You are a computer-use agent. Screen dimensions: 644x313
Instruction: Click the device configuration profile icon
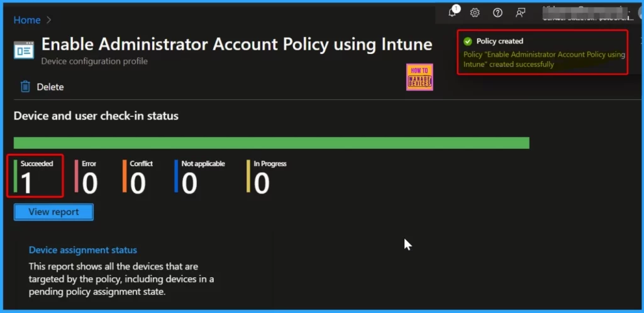[x=24, y=50]
